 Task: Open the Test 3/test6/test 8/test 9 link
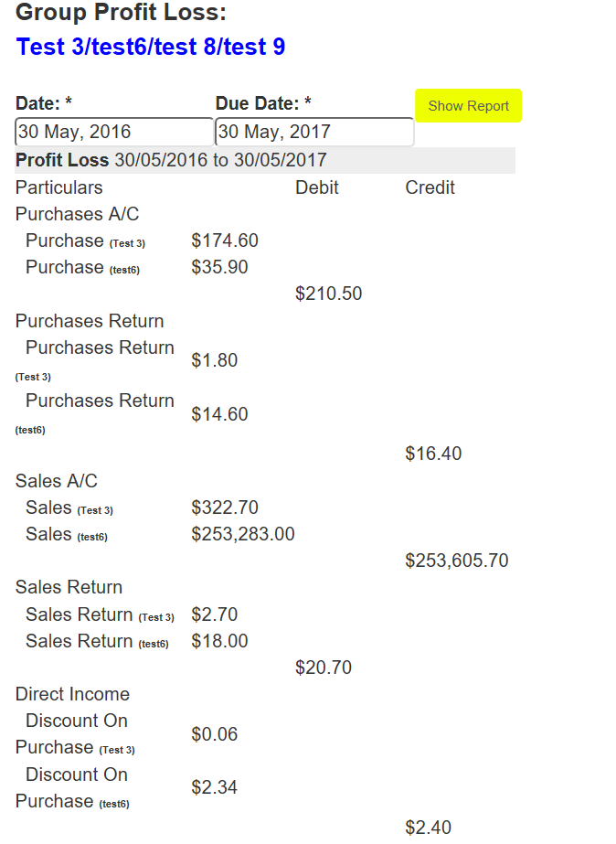pos(151,47)
